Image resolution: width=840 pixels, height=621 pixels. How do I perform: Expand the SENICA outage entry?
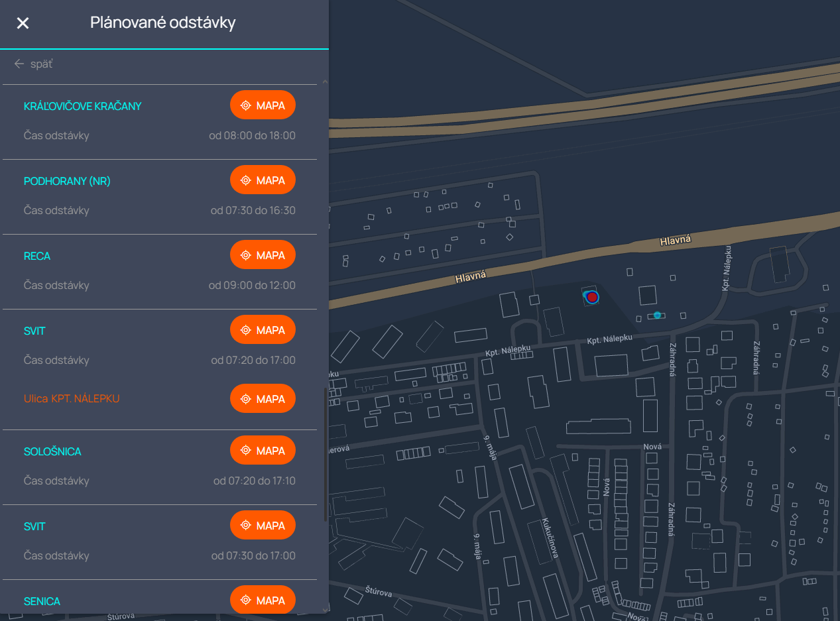(42, 601)
